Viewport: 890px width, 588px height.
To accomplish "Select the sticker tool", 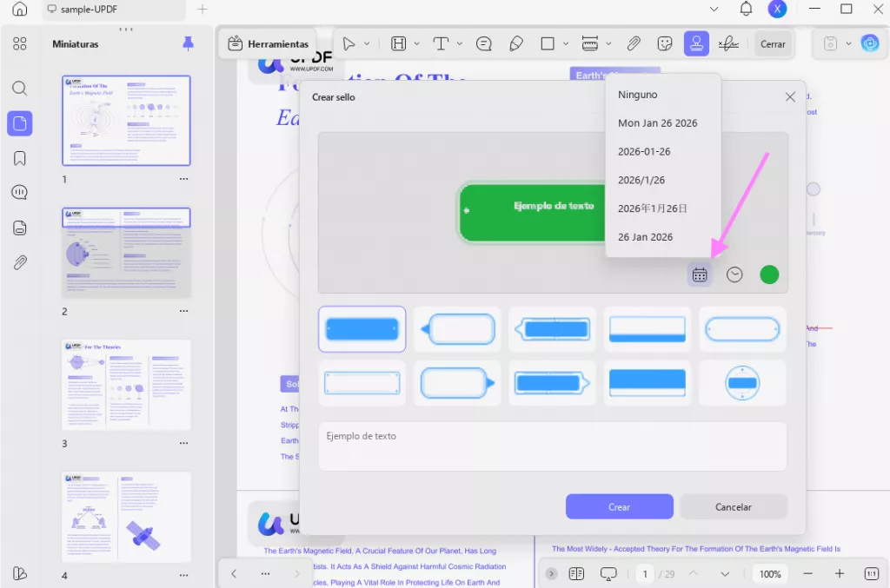I will (x=665, y=43).
